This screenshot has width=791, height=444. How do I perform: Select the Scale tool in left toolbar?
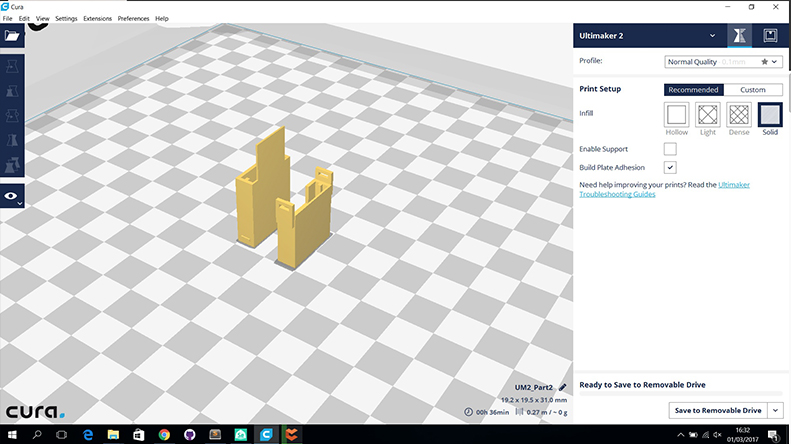12,91
